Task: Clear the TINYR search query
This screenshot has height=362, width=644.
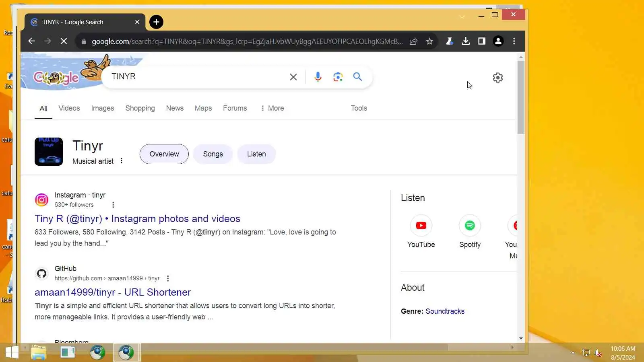Action: (293, 77)
